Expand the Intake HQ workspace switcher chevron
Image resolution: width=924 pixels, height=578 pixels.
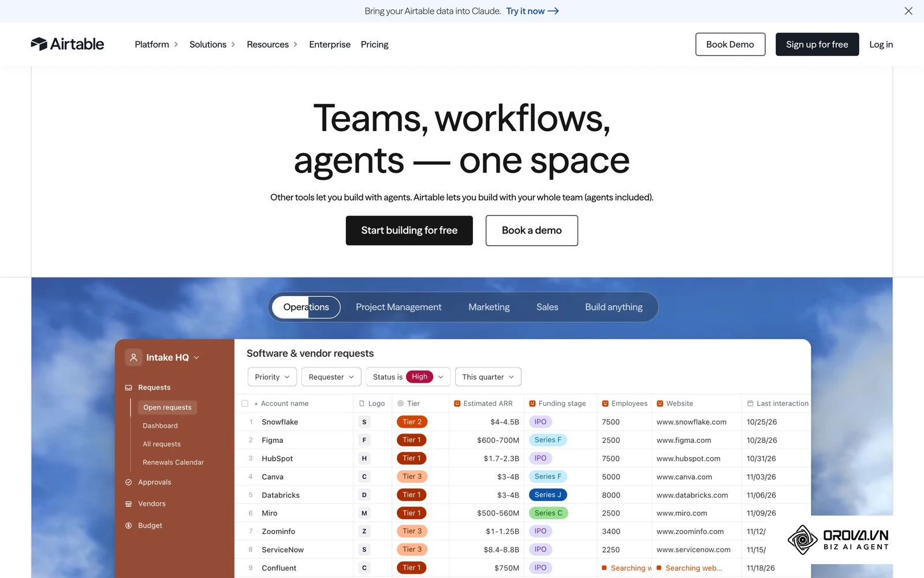(196, 358)
